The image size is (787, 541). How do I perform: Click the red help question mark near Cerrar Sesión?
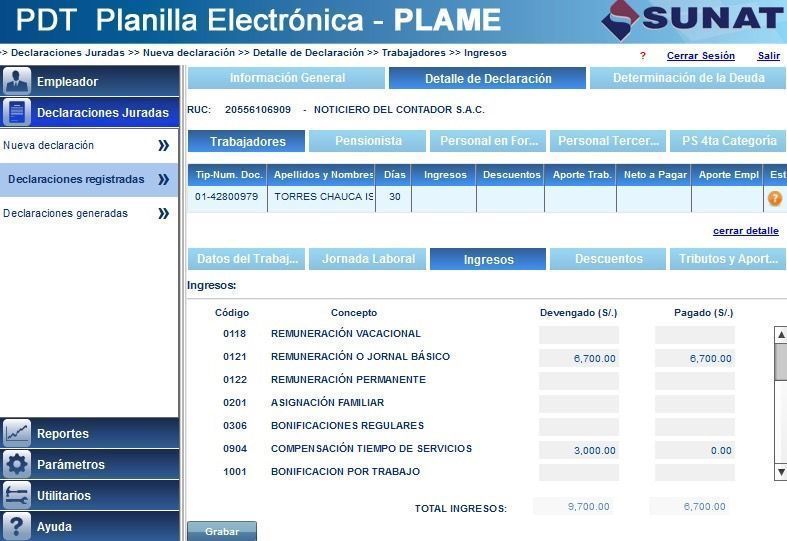(x=643, y=56)
